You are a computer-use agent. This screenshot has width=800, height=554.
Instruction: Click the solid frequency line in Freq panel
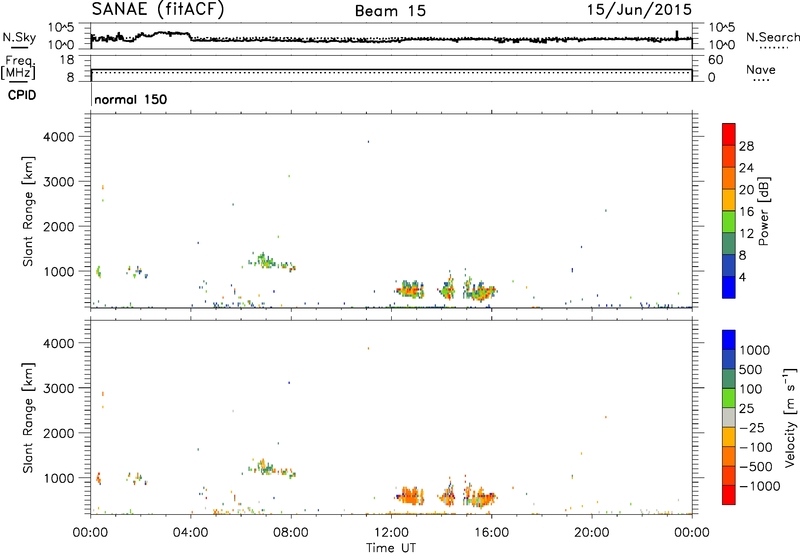point(391,69)
